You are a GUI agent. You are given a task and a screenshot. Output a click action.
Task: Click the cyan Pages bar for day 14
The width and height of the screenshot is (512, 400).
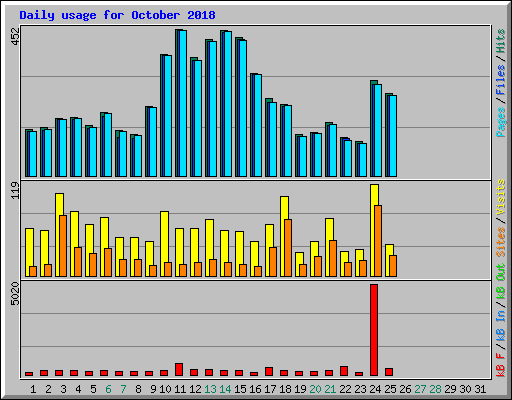click(228, 104)
